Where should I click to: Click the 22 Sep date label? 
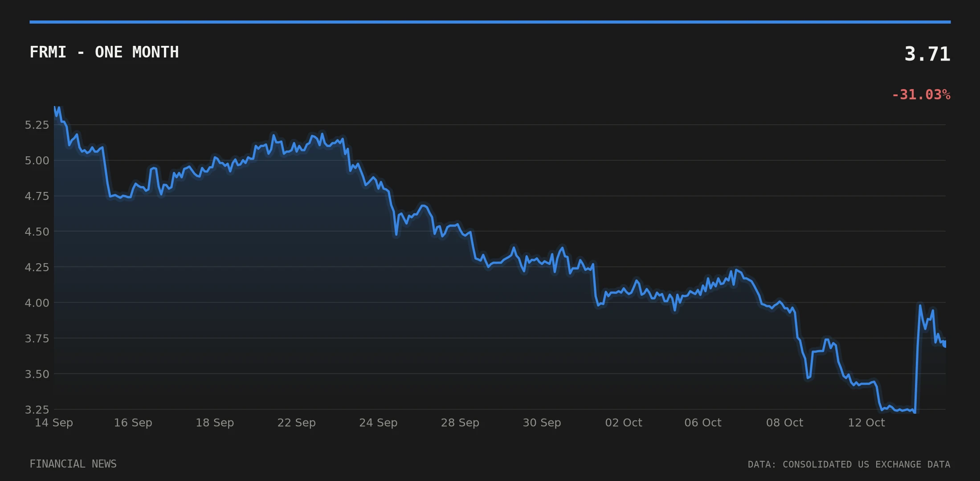click(x=297, y=423)
